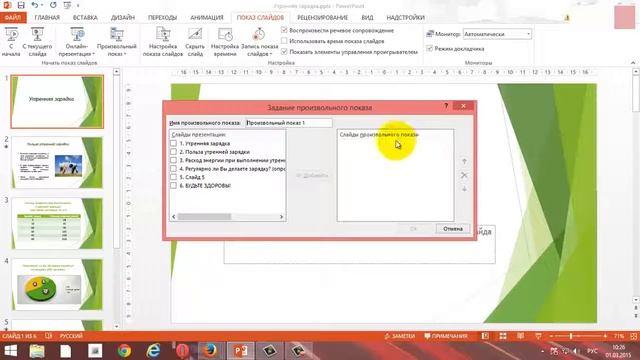
Task: Switch to Insert ribbon tab
Action: [85, 18]
